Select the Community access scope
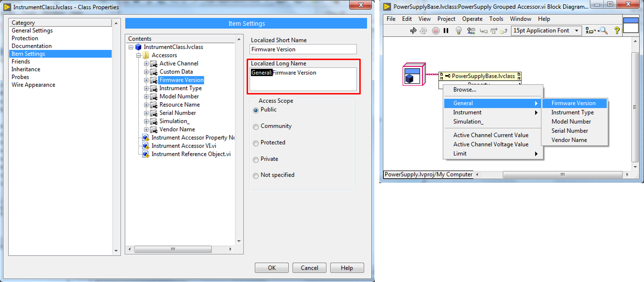The width and height of the screenshot is (644, 282). click(x=256, y=126)
